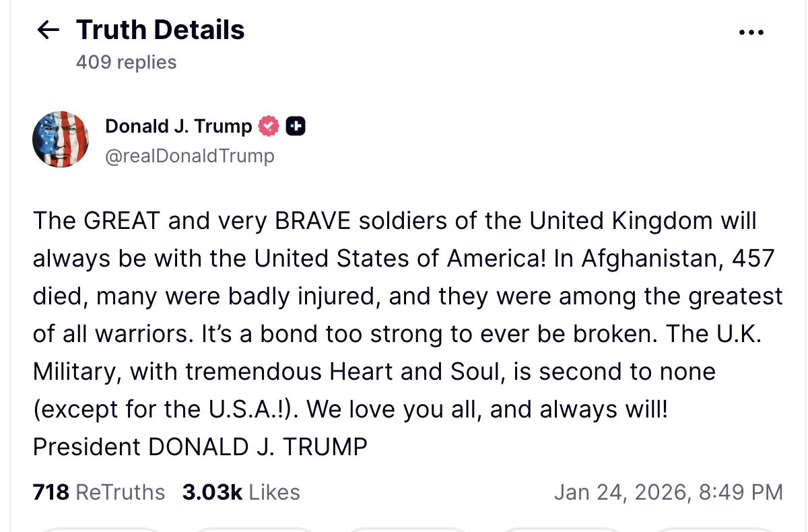
Task: Show the 718 ReTruths list
Action: [x=99, y=492]
